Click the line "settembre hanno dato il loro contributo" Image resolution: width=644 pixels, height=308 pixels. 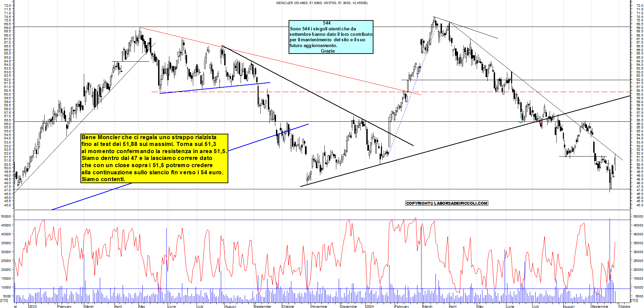point(331,34)
